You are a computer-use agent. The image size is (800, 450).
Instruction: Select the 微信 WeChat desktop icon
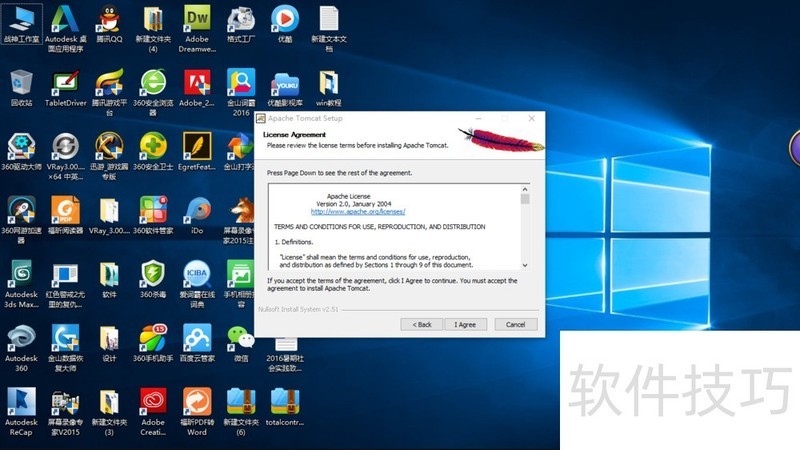pos(241,343)
